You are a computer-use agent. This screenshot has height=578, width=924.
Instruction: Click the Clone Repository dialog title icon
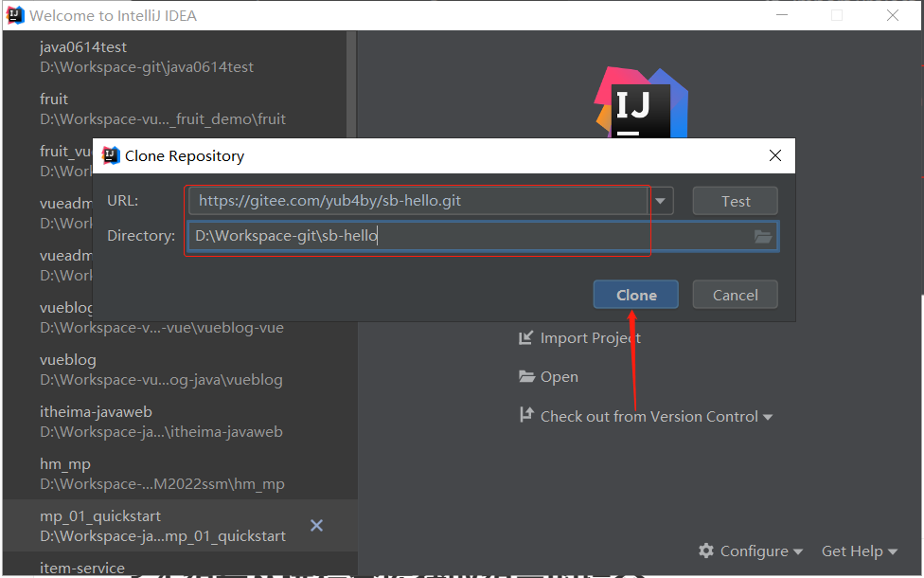tap(111, 156)
